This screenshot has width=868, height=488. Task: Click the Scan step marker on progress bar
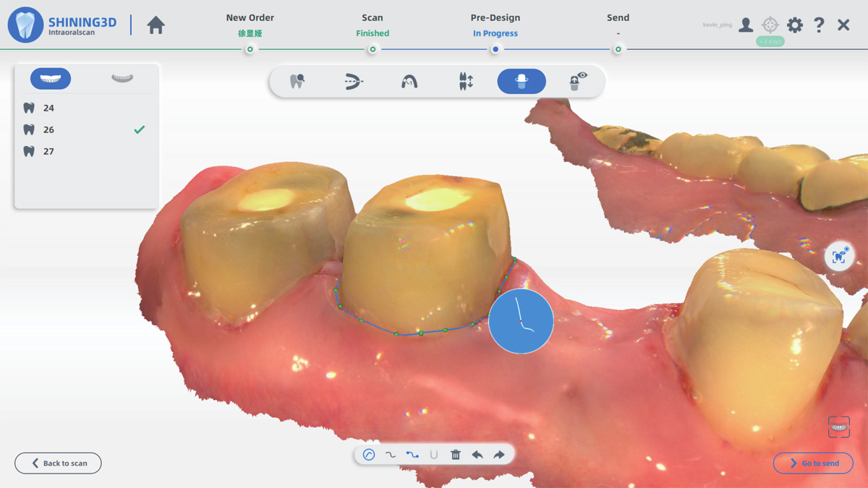[373, 49]
